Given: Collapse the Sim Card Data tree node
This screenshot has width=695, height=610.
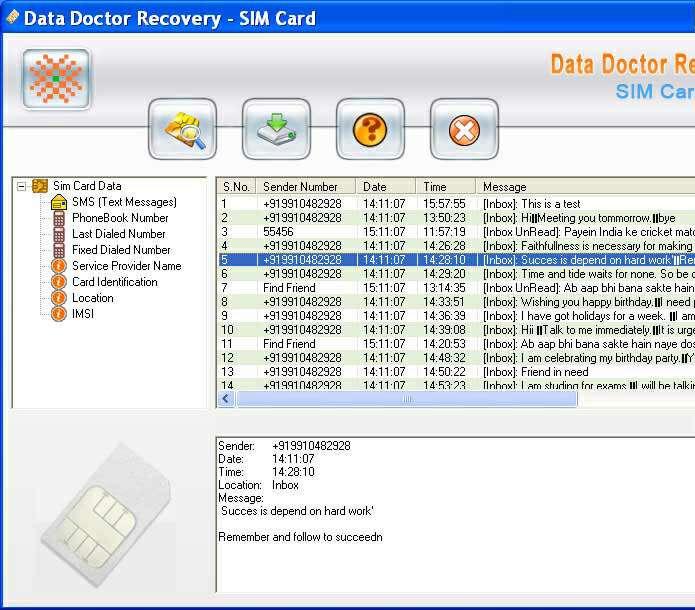Looking at the screenshot, I should coord(21,186).
